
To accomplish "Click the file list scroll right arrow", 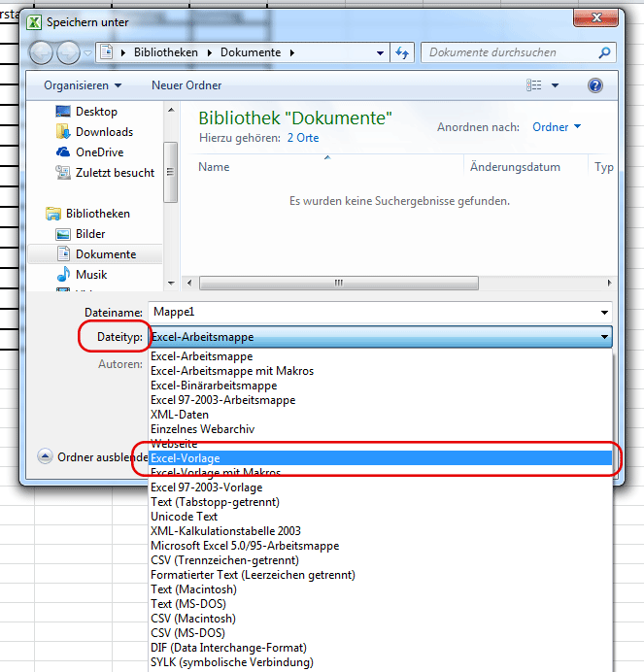I will 609,283.
